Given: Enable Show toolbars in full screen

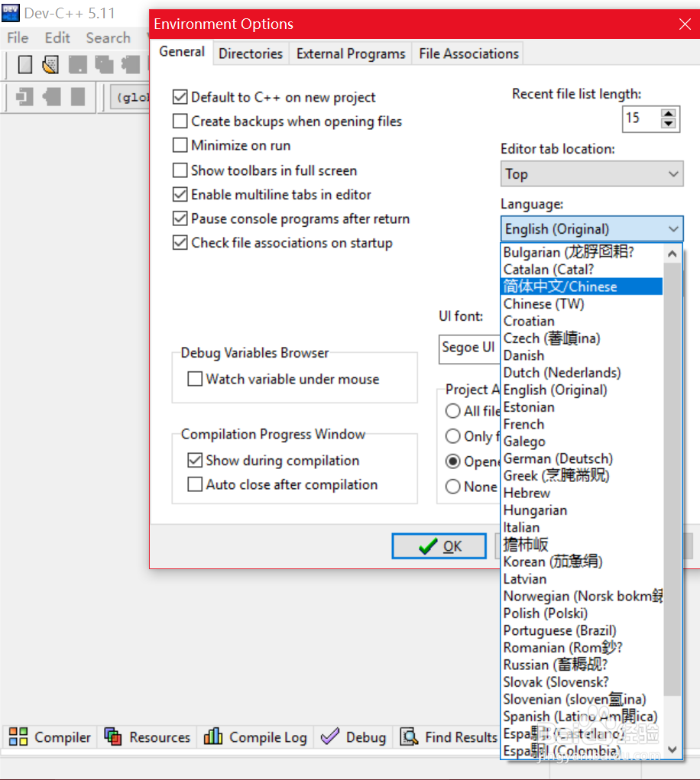Looking at the screenshot, I should (180, 170).
